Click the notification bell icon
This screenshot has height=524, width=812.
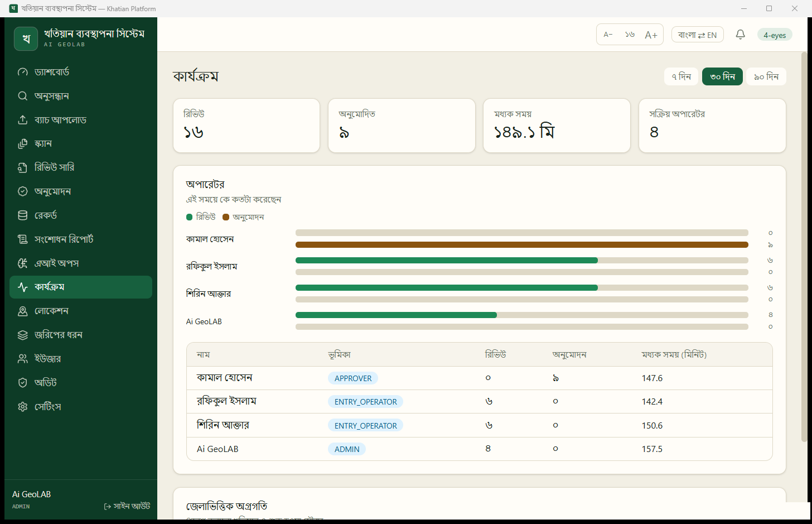pyautogui.click(x=741, y=35)
